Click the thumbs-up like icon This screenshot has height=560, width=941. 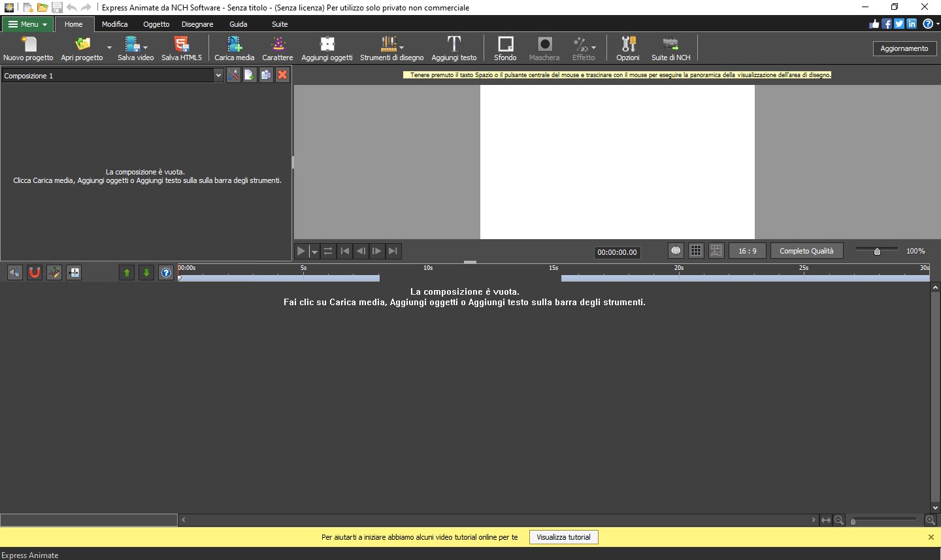874,24
